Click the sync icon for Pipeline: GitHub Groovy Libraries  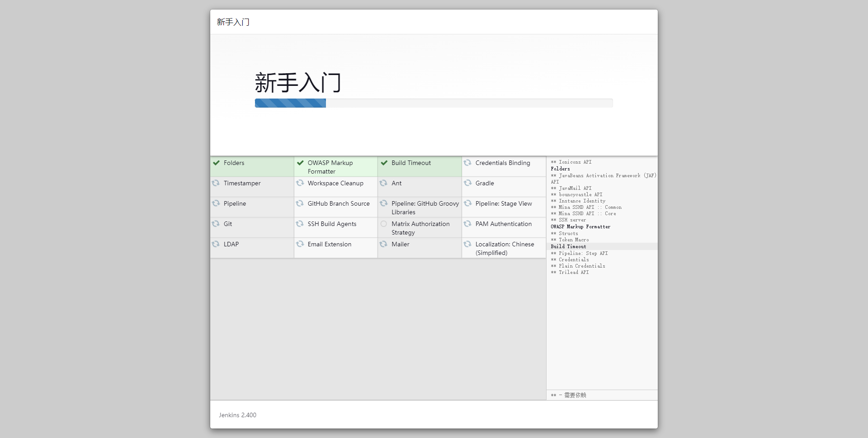pos(384,203)
